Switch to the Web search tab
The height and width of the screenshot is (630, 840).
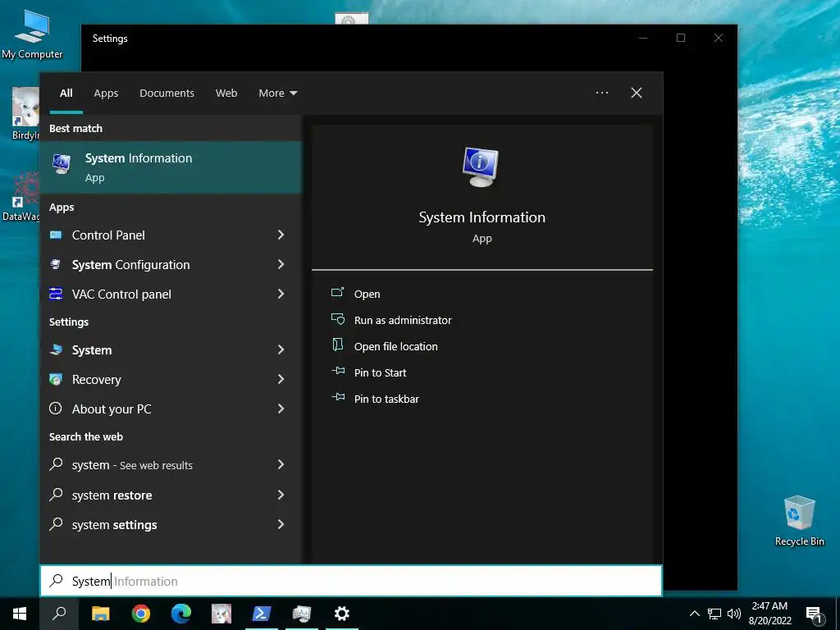pyautogui.click(x=226, y=94)
